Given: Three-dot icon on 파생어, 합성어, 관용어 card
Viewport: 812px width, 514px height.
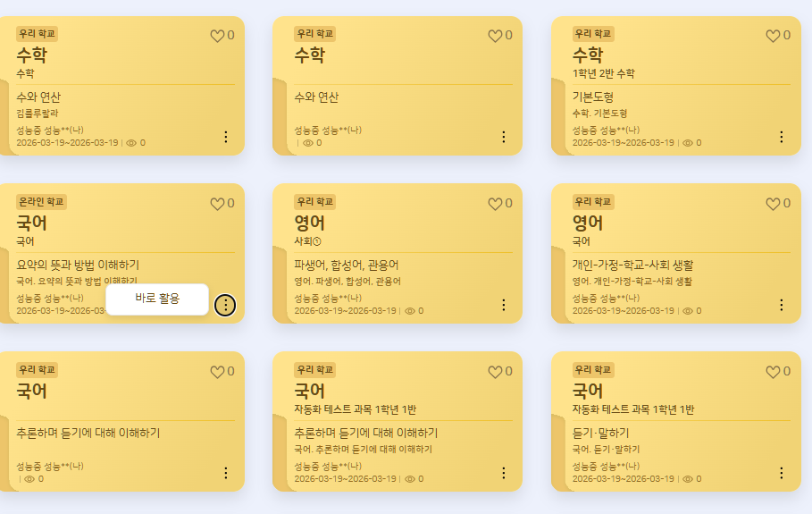Looking at the screenshot, I should tap(503, 305).
